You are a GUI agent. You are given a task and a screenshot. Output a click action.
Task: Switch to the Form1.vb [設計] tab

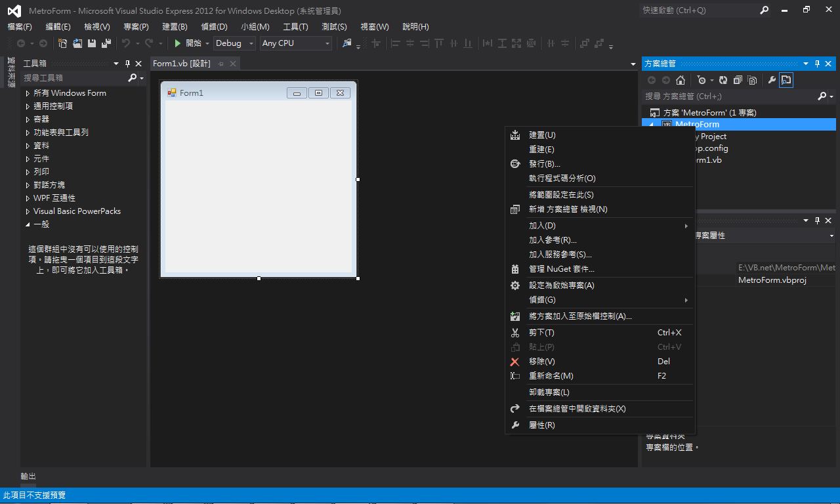coord(182,64)
